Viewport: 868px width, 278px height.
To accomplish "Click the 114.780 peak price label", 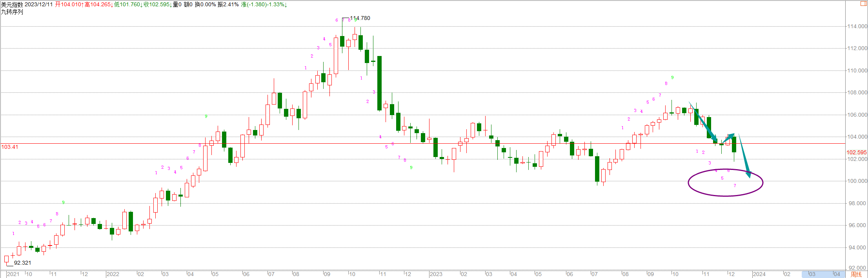I will (360, 18).
